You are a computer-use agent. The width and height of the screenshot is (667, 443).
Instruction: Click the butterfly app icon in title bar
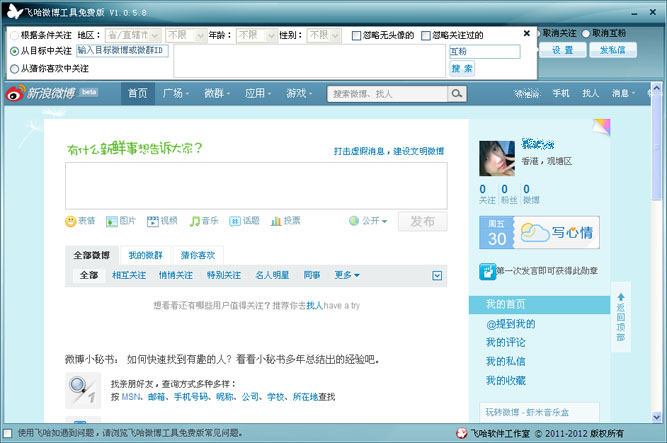[x=14, y=11]
